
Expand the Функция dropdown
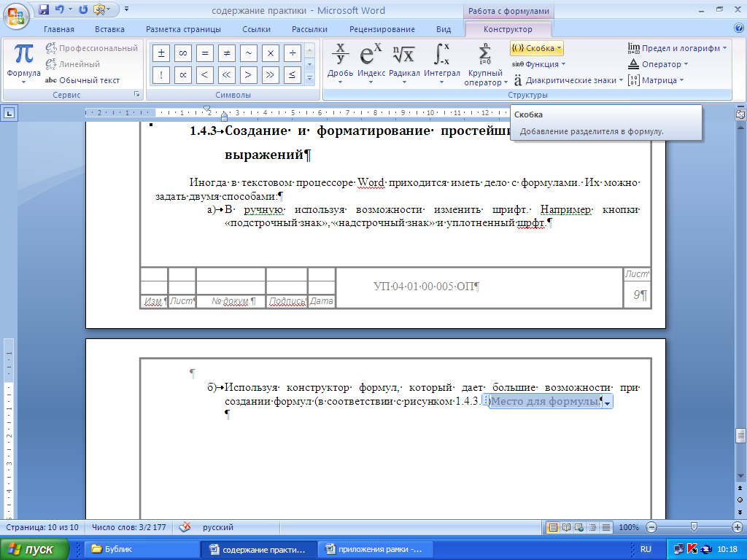pos(538,64)
